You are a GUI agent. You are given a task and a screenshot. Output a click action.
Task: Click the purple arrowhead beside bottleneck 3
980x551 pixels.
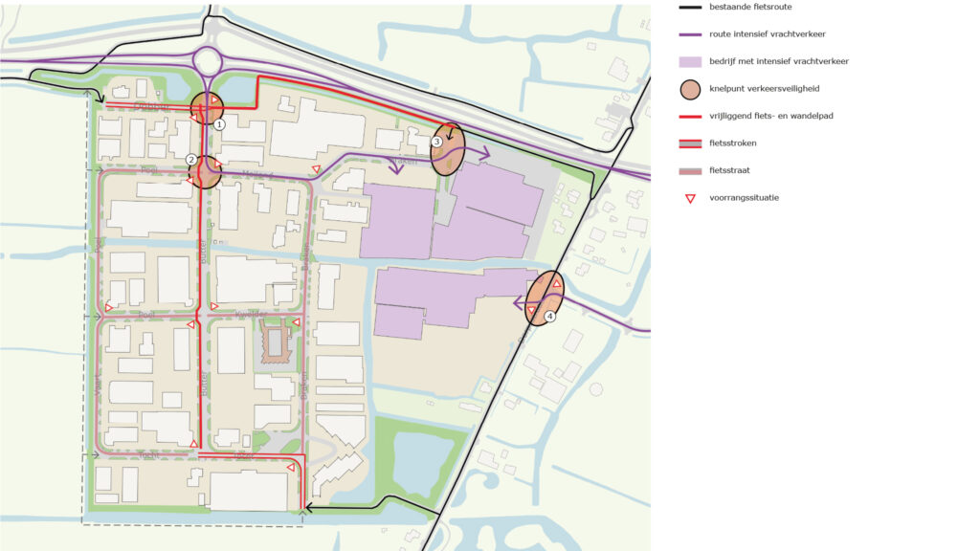point(486,150)
